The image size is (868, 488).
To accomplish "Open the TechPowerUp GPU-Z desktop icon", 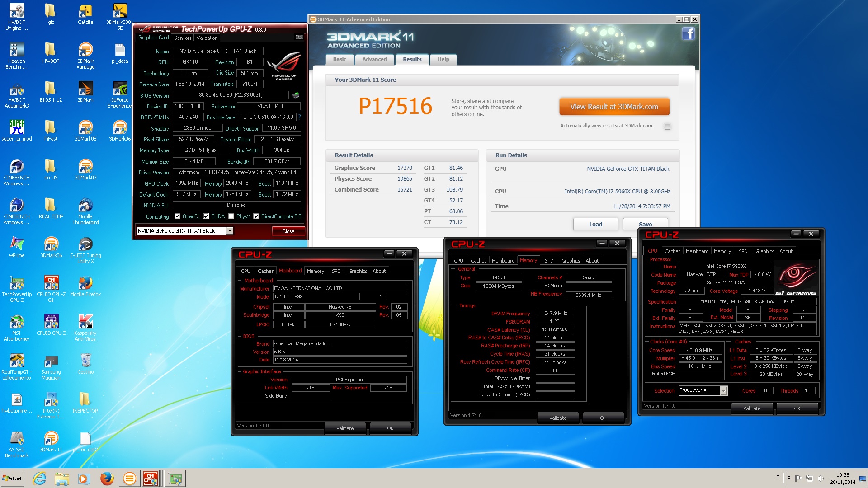I will 17,289.
